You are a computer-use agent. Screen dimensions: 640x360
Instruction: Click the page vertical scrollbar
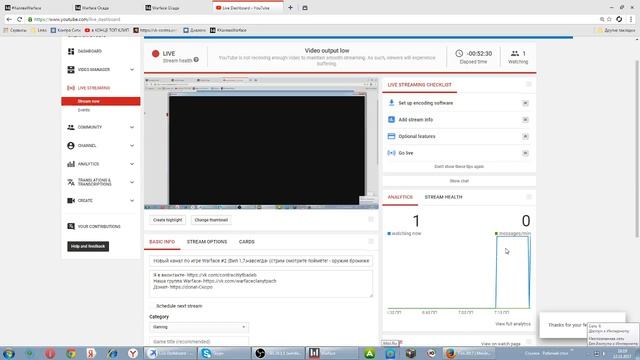coord(637,149)
